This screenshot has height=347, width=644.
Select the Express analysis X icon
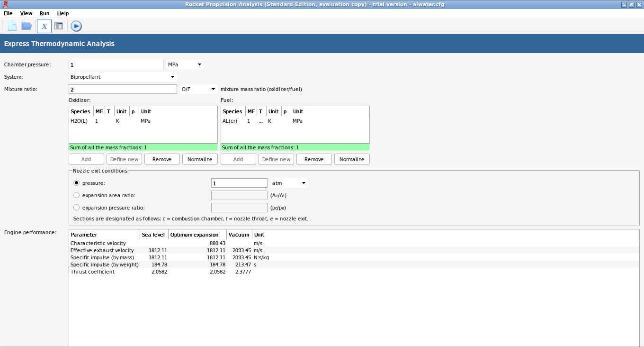coord(44,26)
